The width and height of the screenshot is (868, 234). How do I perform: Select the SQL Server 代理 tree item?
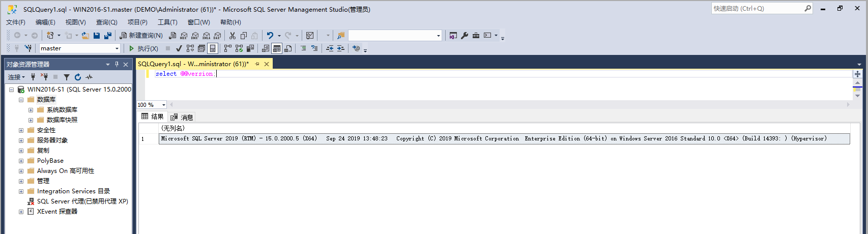(82, 201)
